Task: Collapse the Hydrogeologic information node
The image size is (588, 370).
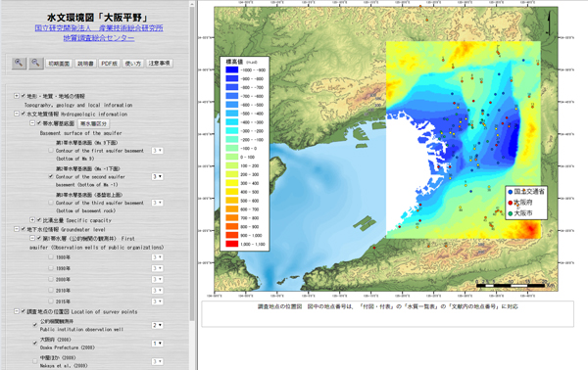Action: point(17,114)
